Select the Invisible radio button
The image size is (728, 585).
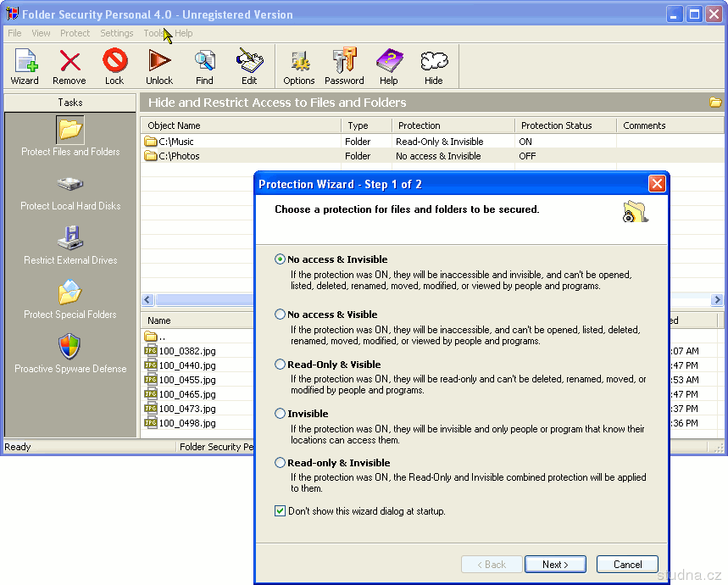281,414
